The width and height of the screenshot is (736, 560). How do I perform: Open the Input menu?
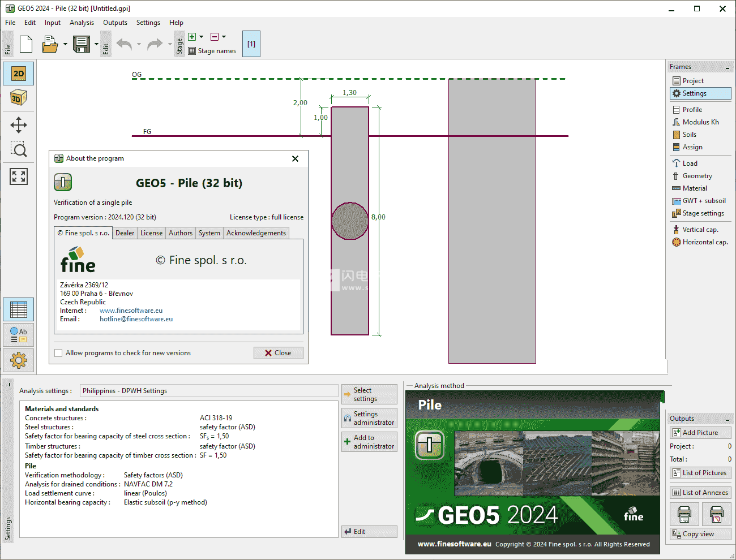(x=53, y=23)
